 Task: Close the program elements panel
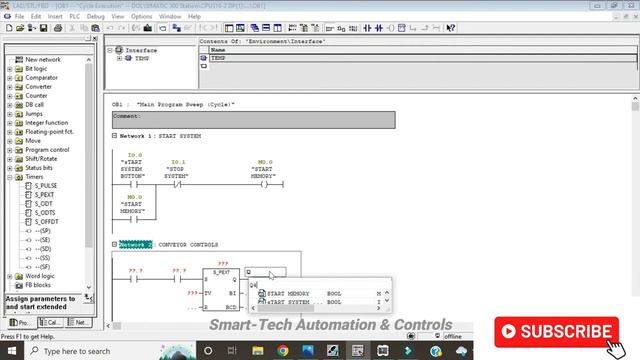tap(95, 38)
